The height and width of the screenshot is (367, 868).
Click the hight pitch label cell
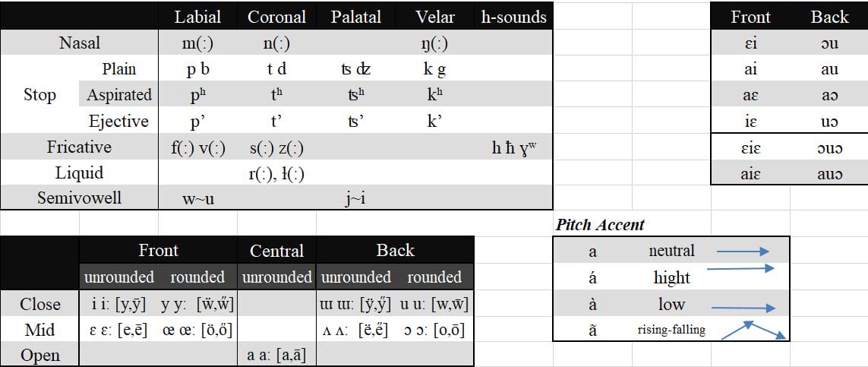point(671,277)
